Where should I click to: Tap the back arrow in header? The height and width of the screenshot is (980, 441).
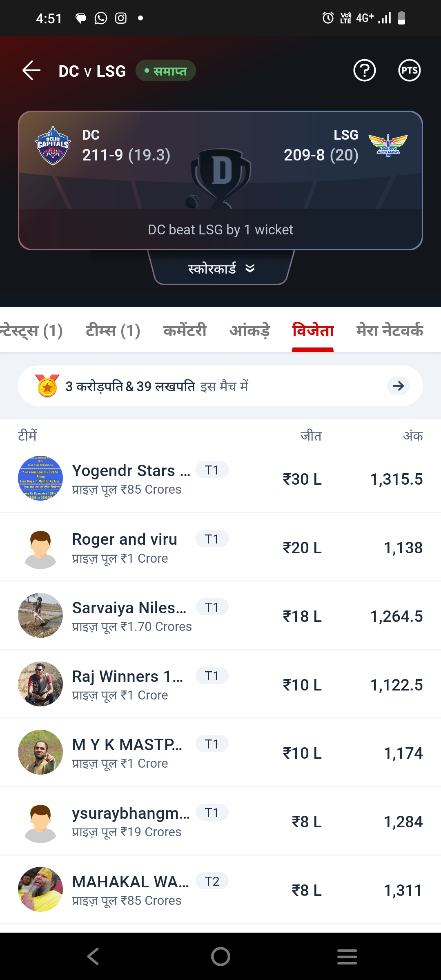(x=31, y=71)
